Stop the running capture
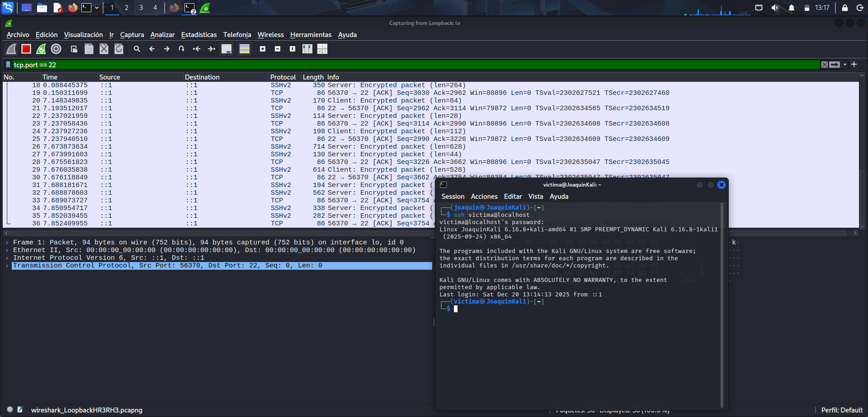Viewport: 868px width, 417px height. click(x=26, y=49)
